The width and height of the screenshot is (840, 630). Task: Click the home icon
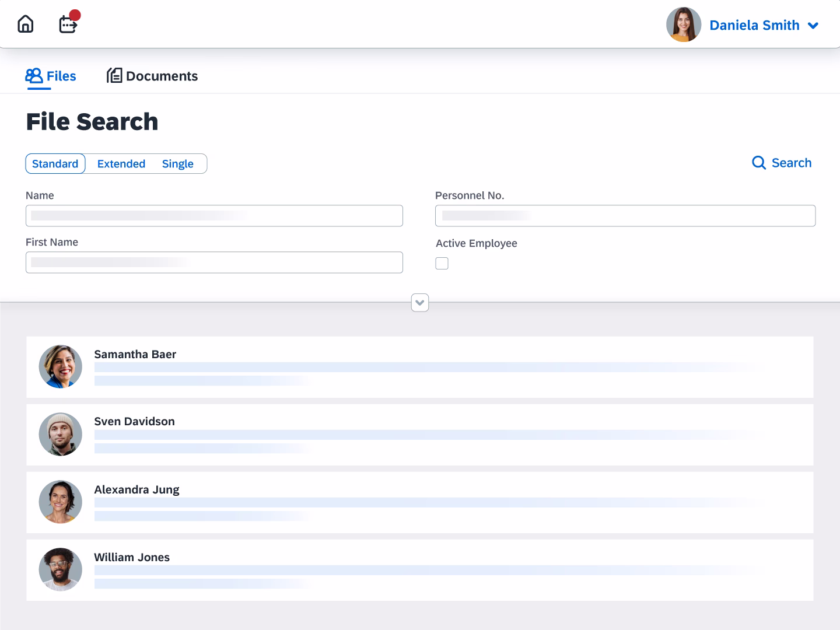(26, 24)
